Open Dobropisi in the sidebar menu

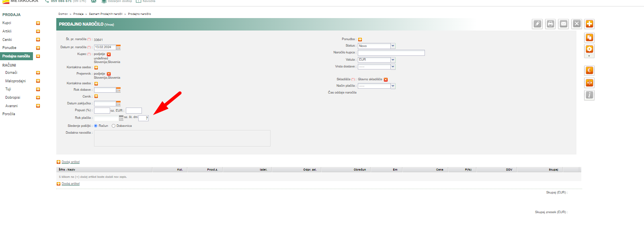tap(13, 98)
